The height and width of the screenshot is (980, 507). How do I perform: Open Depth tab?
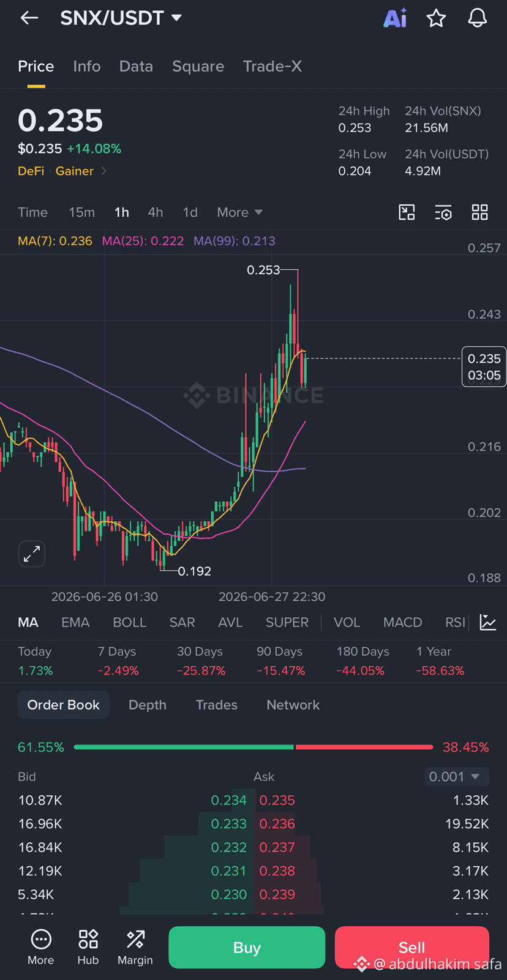click(148, 705)
